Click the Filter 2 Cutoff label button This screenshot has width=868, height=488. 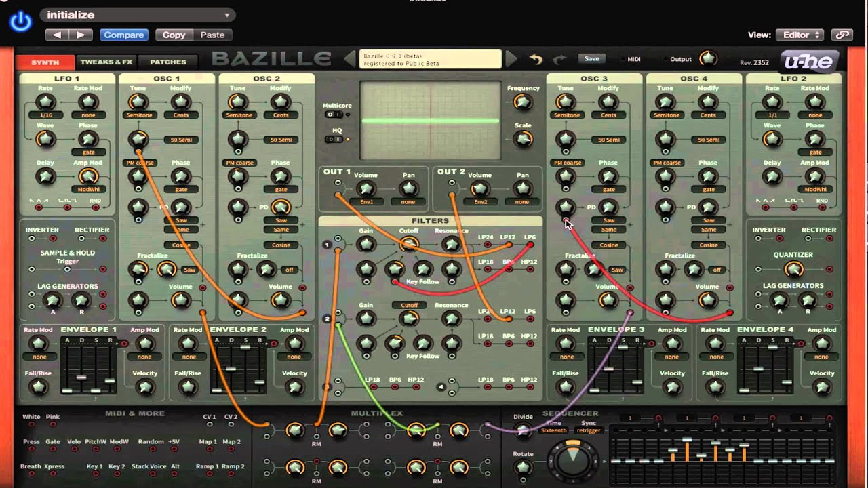409,305
